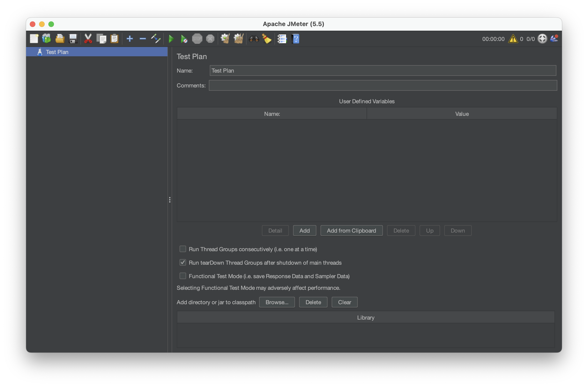Viewport: 588px width, 387px height.
Task: Click the Copy icon
Action: coord(101,39)
